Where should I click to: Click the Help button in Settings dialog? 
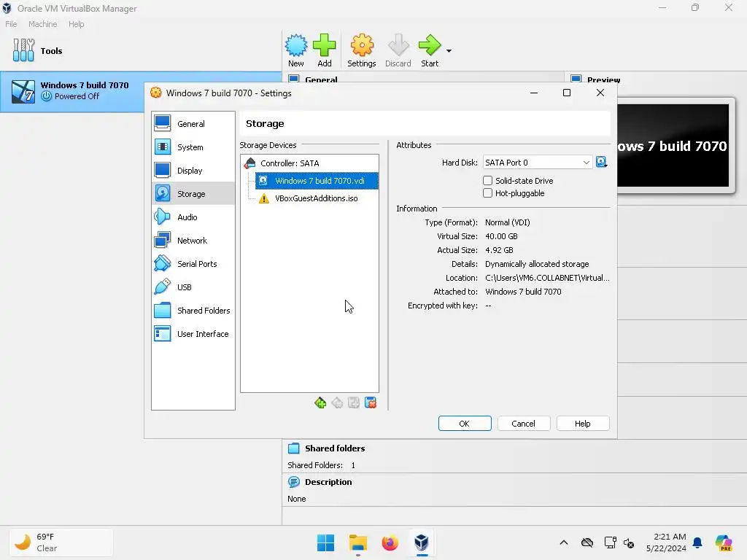pos(583,424)
